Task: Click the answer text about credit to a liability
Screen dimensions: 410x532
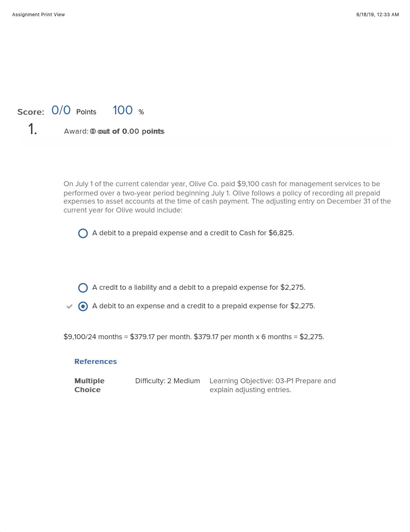Action: pos(198,287)
